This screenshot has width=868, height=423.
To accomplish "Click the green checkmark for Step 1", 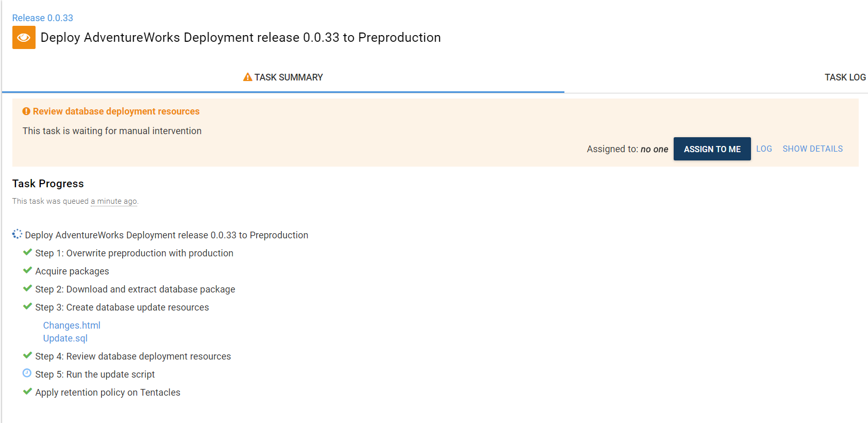I will point(27,252).
